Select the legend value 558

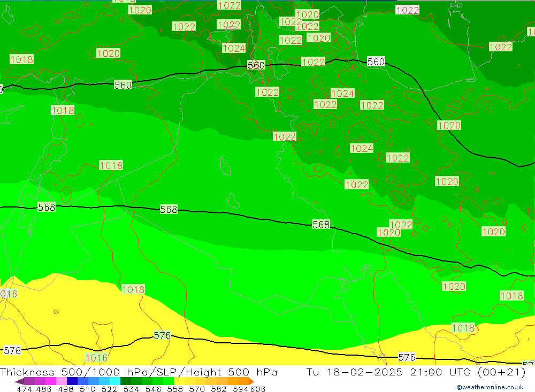[x=175, y=389]
